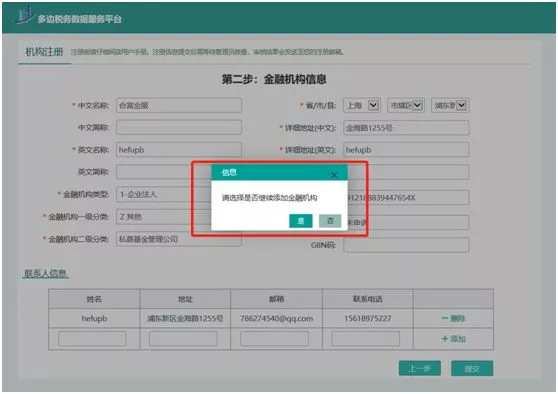Click the 姓名 column header
The height and width of the screenshot is (394, 558).
tap(94, 299)
